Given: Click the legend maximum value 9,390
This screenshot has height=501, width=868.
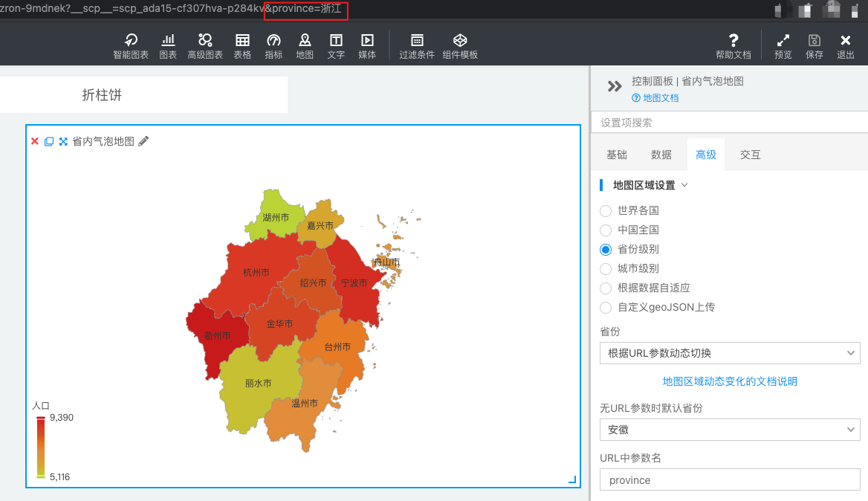Looking at the screenshot, I should (62, 418).
